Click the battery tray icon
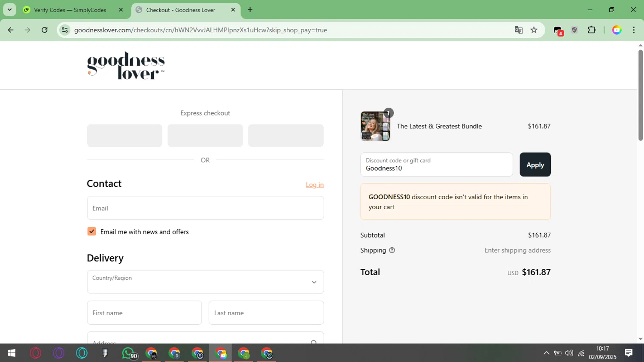This screenshot has width=644, height=362. tap(558, 353)
